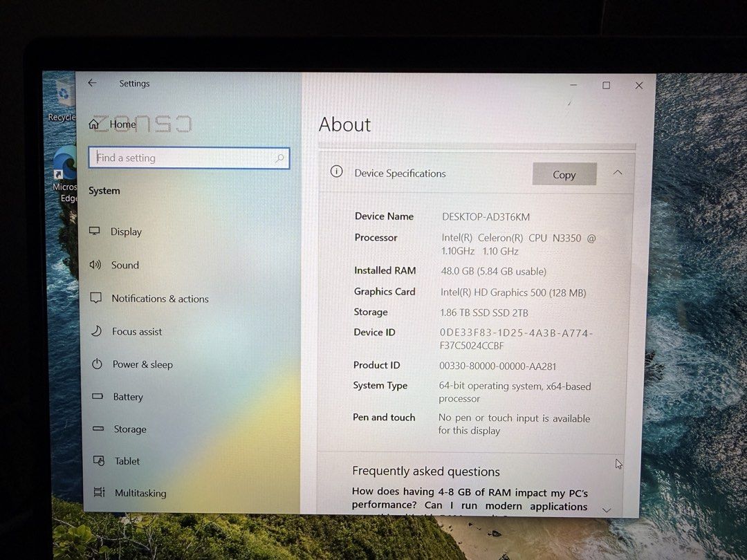Click the back arrow in Settings

point(93,83)
